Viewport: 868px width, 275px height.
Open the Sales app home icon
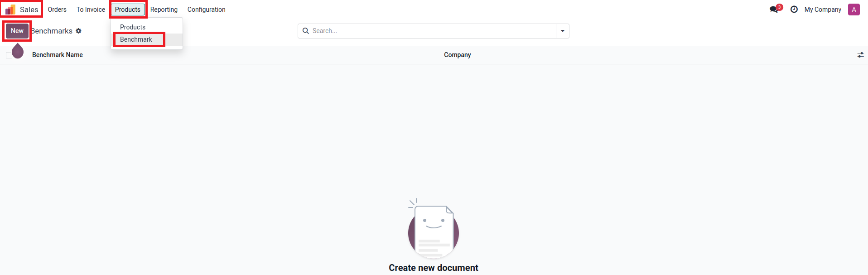pos(10,10)
